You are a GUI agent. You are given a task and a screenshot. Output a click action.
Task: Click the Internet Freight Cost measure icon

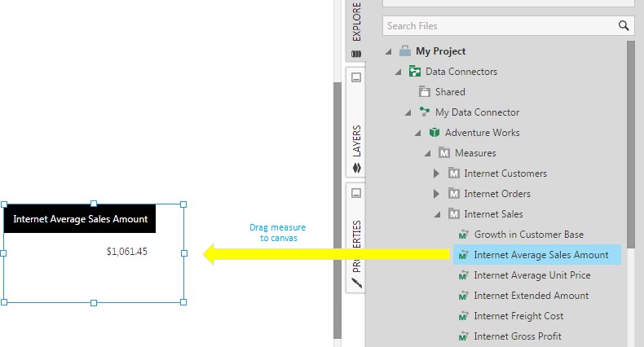(463, 316)
